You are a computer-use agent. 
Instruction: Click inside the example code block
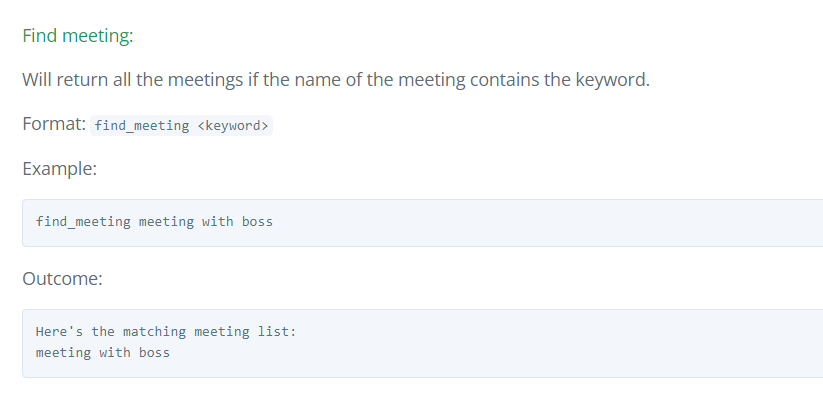coord(500,222)
